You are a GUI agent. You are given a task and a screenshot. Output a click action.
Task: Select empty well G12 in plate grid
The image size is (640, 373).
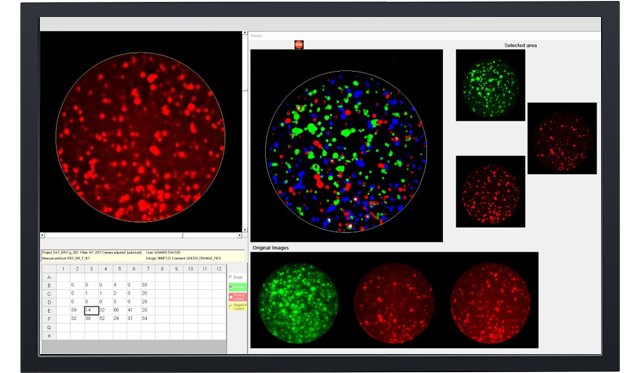(219, 327)
